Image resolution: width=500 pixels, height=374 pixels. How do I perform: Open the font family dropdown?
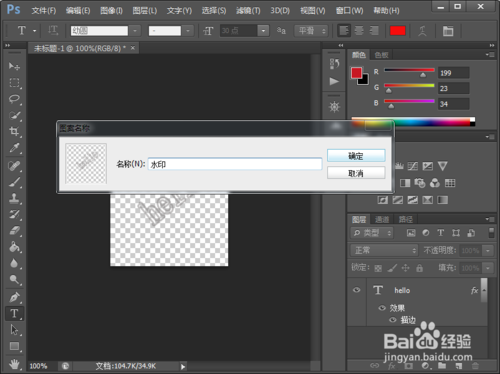[135, 31]
